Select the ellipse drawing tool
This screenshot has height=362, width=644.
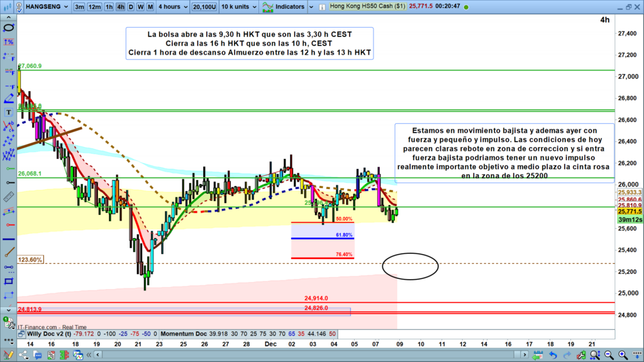(x=9, y=30)
